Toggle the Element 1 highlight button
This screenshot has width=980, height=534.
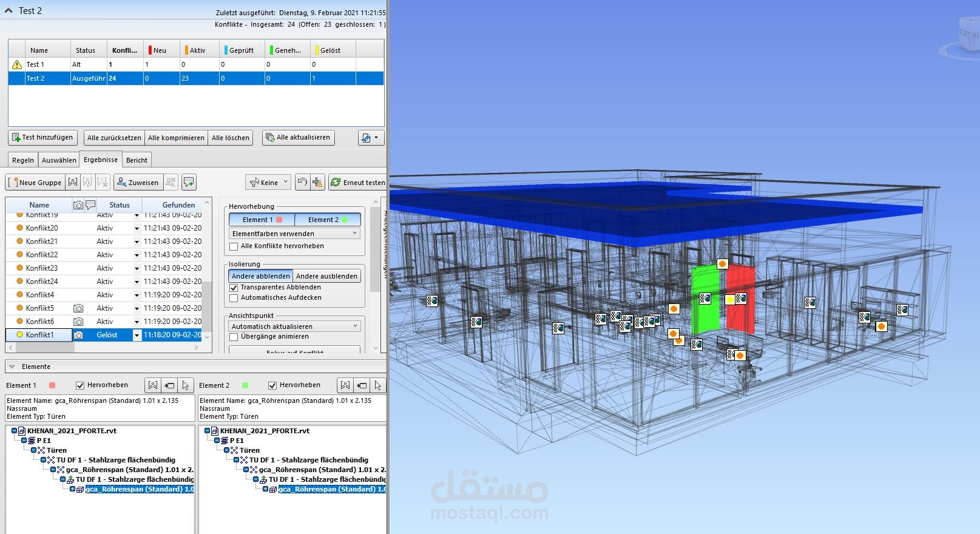click(x=262, y=220)
